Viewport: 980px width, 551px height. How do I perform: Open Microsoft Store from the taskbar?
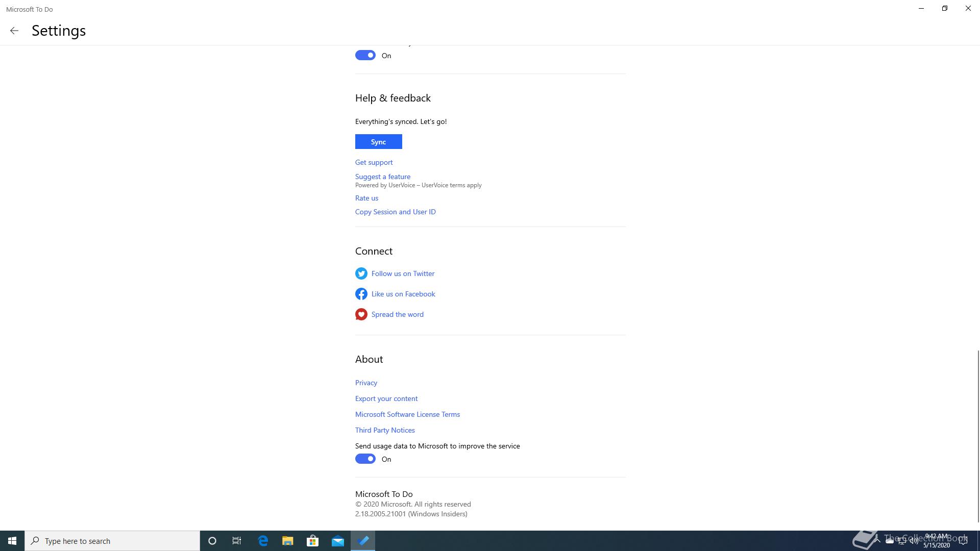(312, 541)
